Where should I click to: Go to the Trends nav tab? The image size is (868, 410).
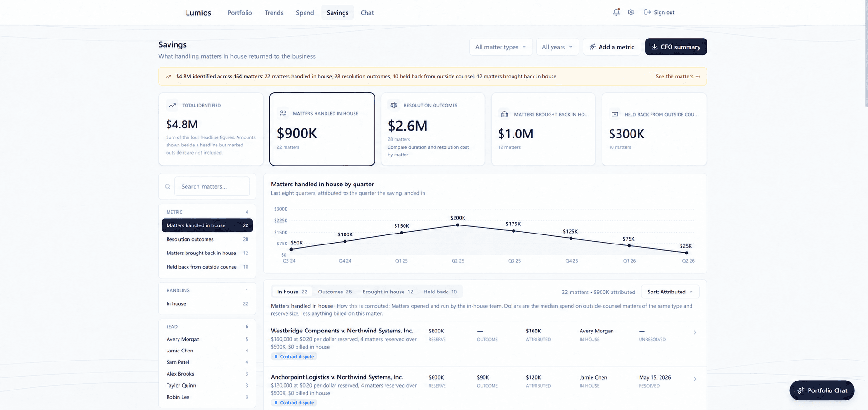click(274, 13)
